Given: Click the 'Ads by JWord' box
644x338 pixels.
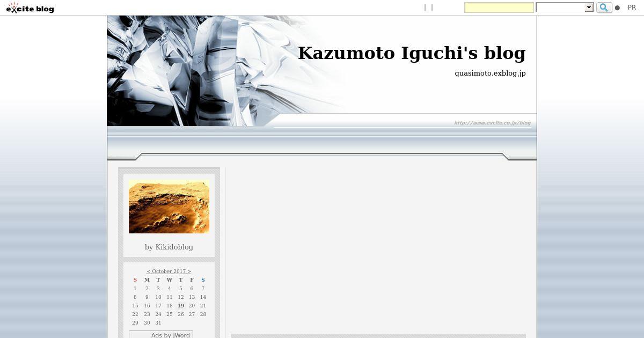Looking at the screenshot, I should 161,335.
